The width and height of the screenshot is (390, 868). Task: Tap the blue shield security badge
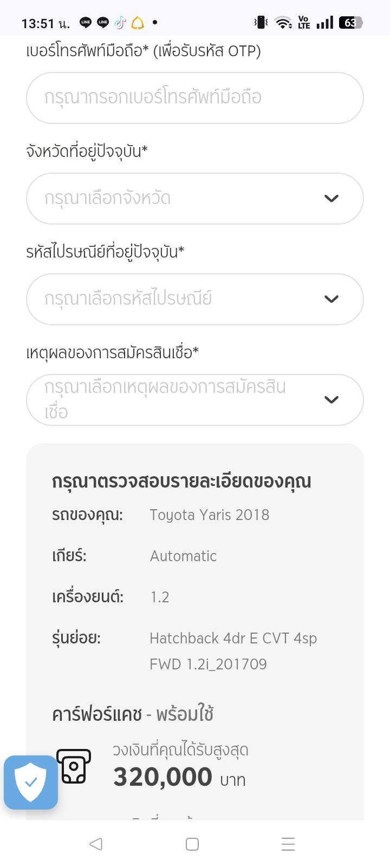click(x=31, y=782)
